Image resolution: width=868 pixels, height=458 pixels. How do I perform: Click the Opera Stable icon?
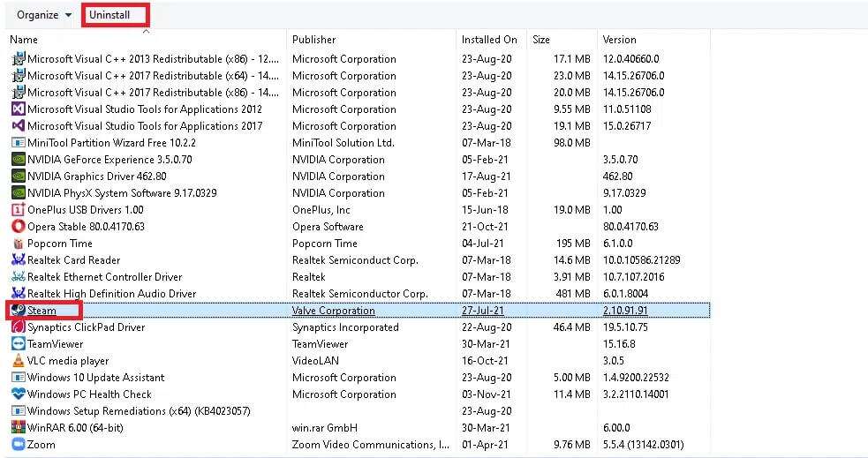pos(19,226)
